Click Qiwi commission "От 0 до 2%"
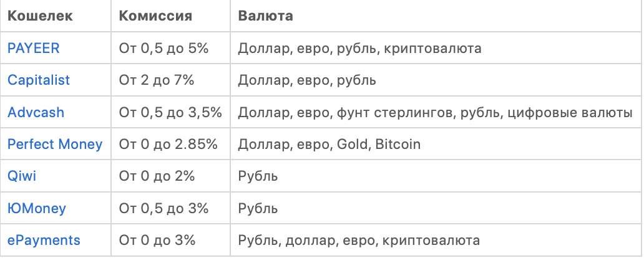 (157, 176)
